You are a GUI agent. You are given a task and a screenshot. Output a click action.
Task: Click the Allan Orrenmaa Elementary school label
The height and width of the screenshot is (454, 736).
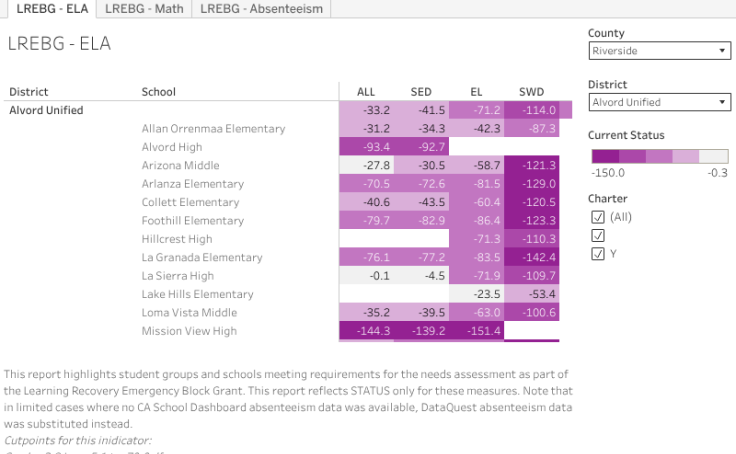coord(213,128)
